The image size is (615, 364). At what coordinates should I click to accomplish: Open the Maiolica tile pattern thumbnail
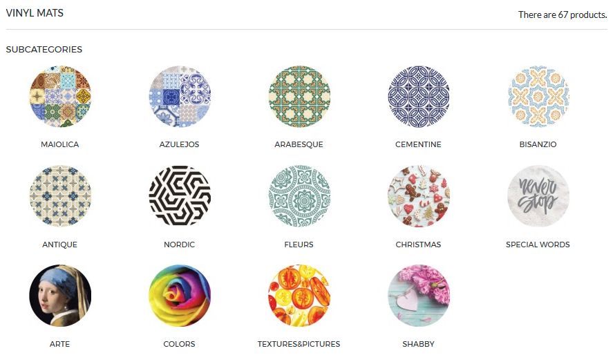(60, 97)
